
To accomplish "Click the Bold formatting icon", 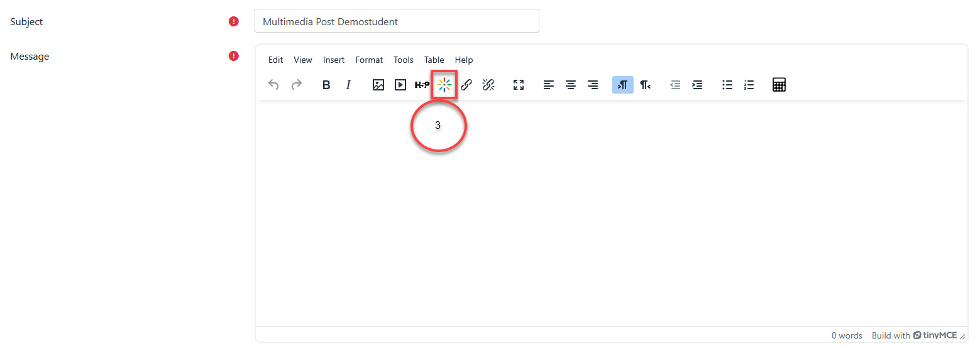I will [326, 85].
